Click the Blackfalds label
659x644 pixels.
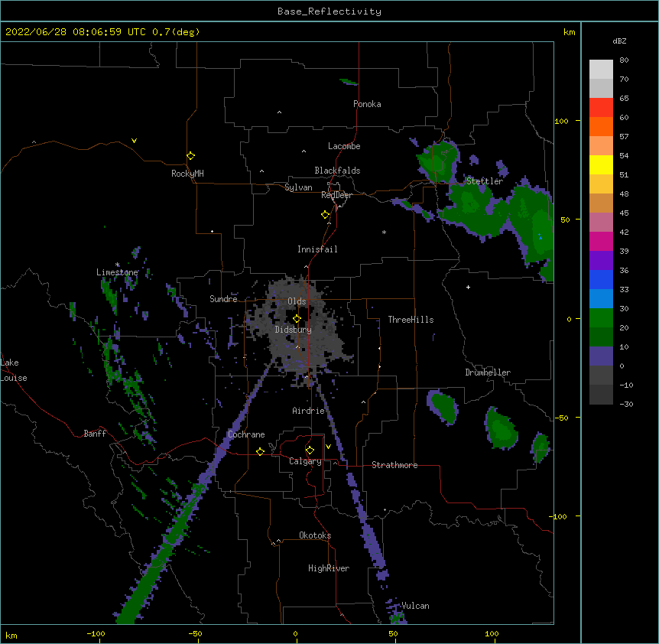(337, 171)
